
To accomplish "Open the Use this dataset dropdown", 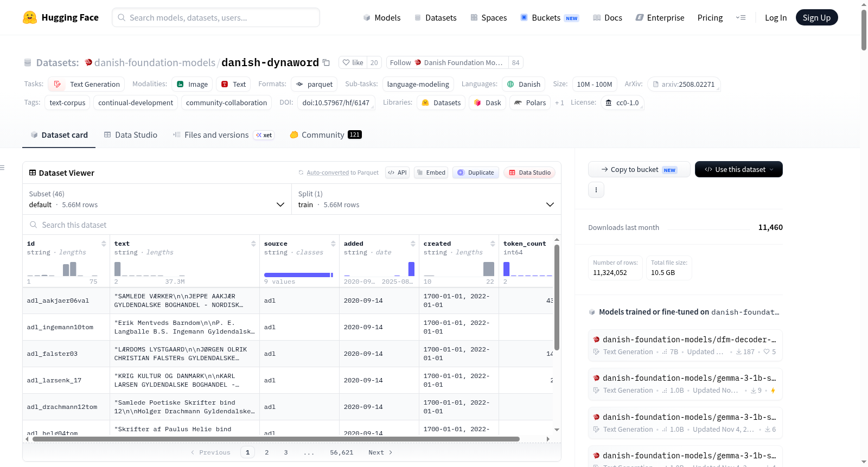I will 739,169.
